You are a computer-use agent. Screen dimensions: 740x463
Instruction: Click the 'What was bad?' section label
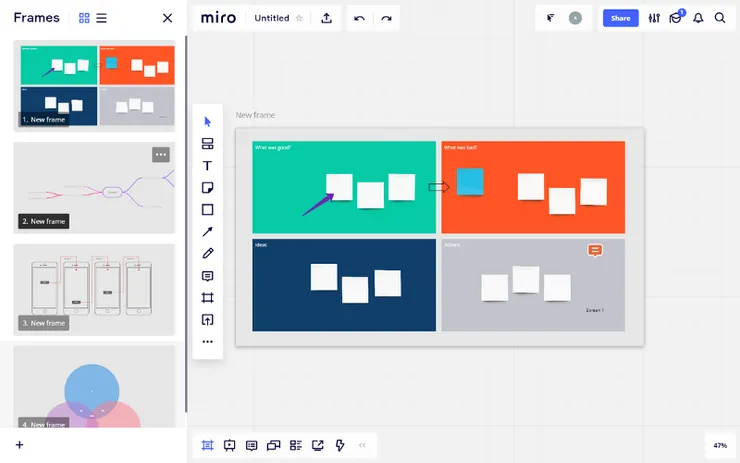460,147
